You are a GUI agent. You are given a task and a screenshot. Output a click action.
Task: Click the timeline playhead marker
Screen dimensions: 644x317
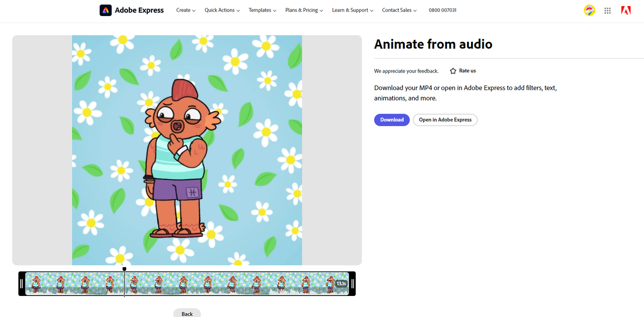coord(125,269)
